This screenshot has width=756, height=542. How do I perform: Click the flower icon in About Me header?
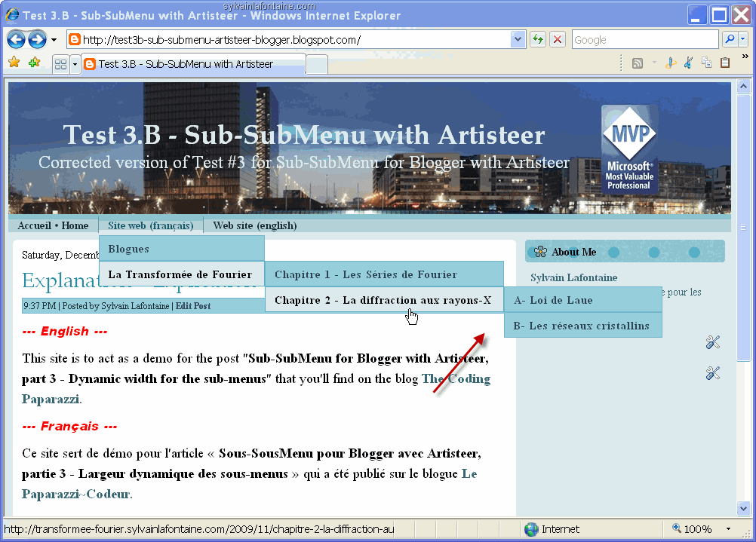(540, 252)
